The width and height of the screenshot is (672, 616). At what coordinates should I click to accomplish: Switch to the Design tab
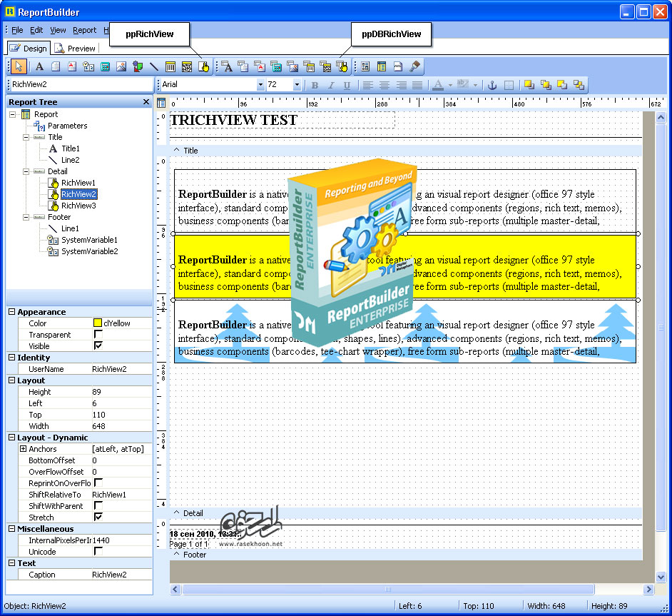tap(29, 49)
